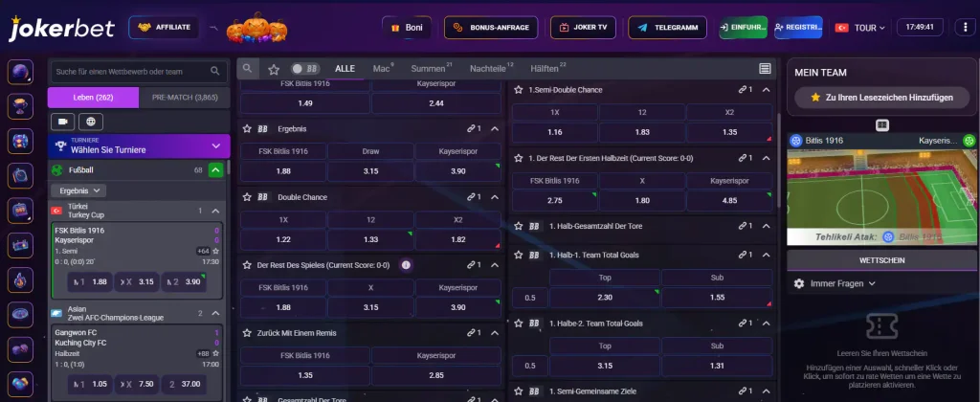The width and height of the screenshot is (980, 402).
Task: Click BB icon in 1. Halb-1. Team Total Goals
Action: (534, 256)
